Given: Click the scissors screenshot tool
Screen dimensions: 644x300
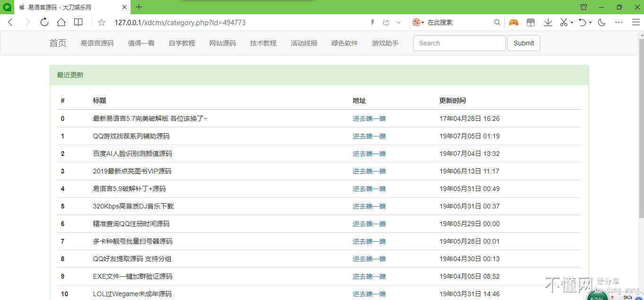Looking at the screenshot, I should [x=564, y=22].
